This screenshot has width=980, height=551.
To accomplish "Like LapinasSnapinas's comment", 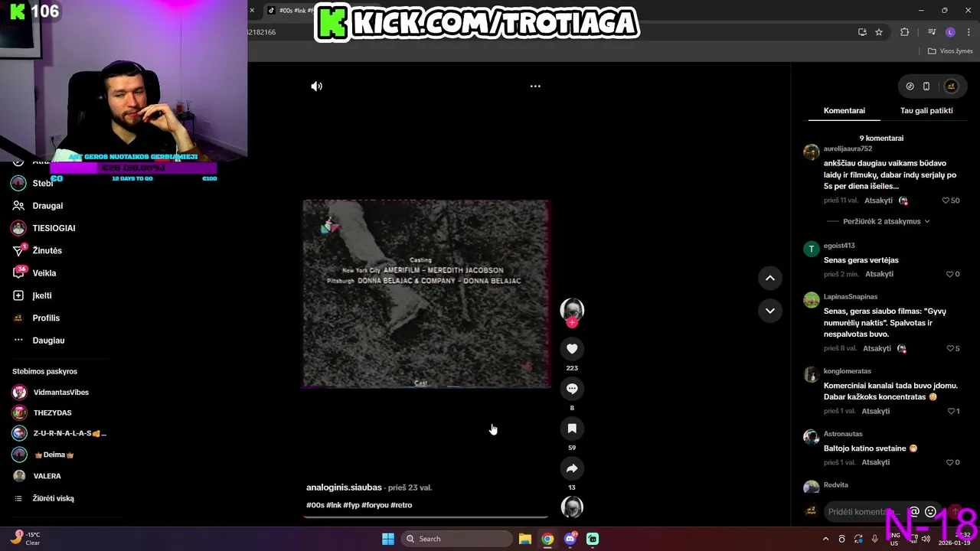I will (x=949, y=348).
